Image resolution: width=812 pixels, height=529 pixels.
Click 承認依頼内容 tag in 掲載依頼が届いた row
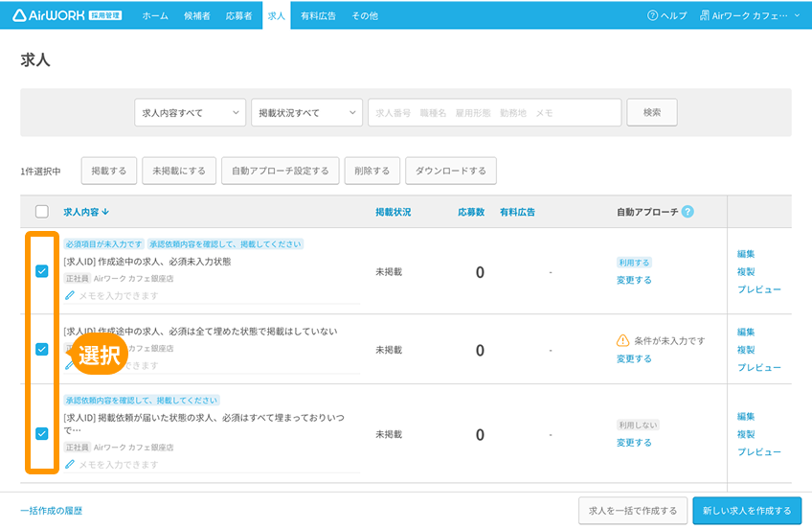[x=142, y=400]
